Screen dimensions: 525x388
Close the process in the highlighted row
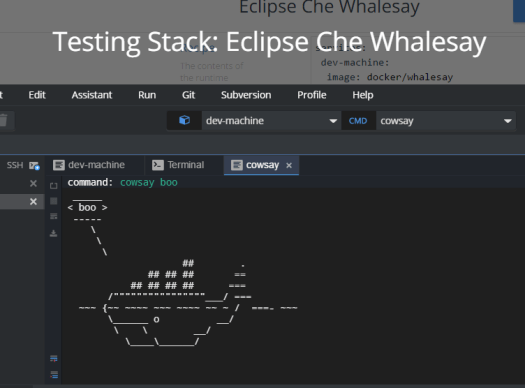(x=33, y=202)
